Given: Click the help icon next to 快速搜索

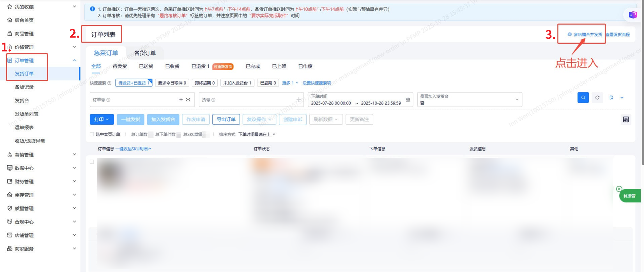Looking at the screenshot, I should click(109, 83).
